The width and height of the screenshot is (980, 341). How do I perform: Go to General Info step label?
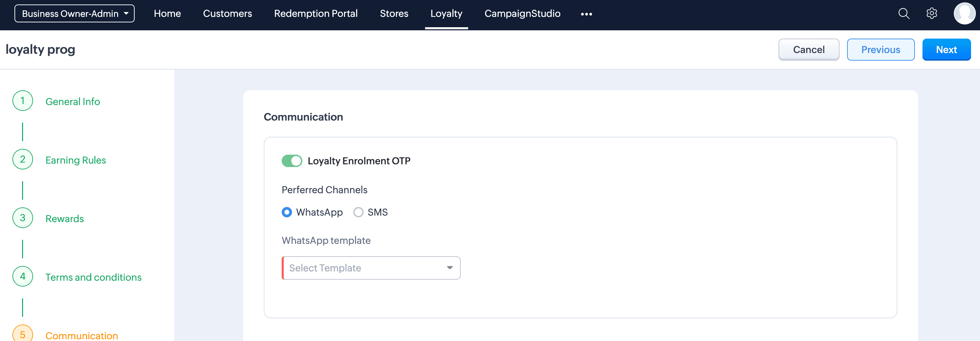[x=73, y=102]
